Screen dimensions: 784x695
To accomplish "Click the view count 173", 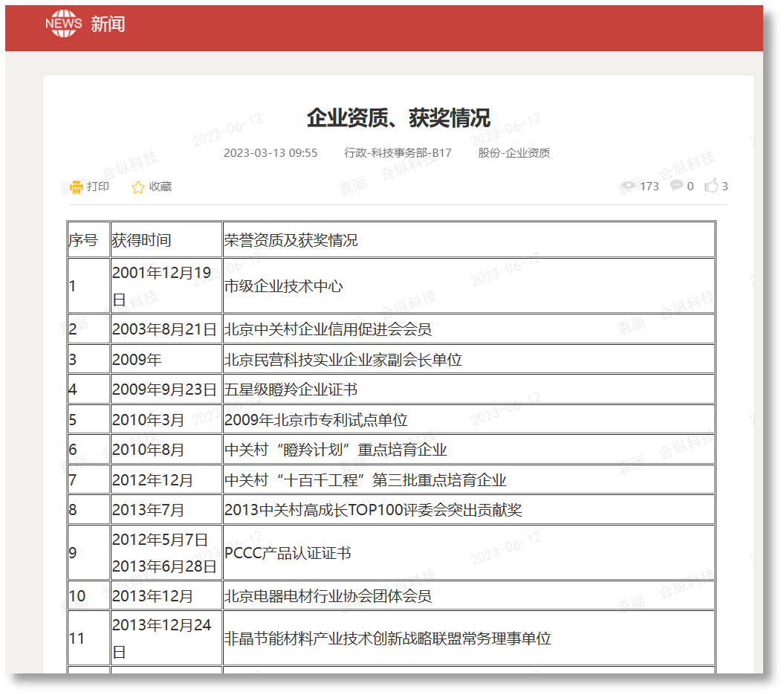I will tap(649, 187).
